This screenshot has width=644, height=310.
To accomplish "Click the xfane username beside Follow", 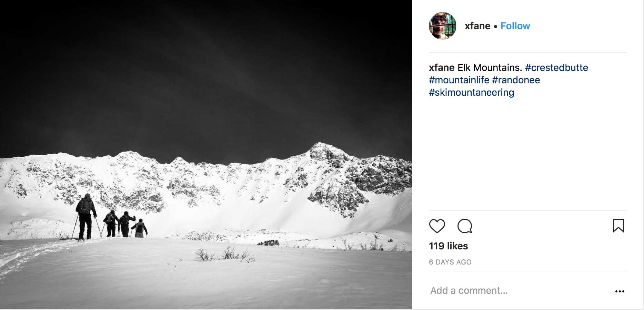I will tap(477, 26).
